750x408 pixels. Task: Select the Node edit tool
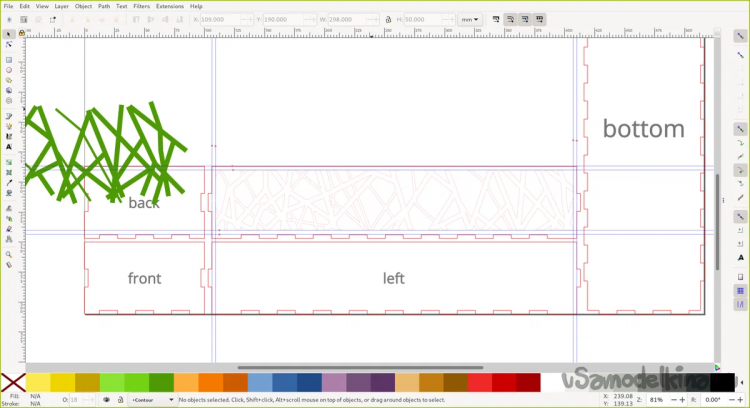(x=8, y=46)
